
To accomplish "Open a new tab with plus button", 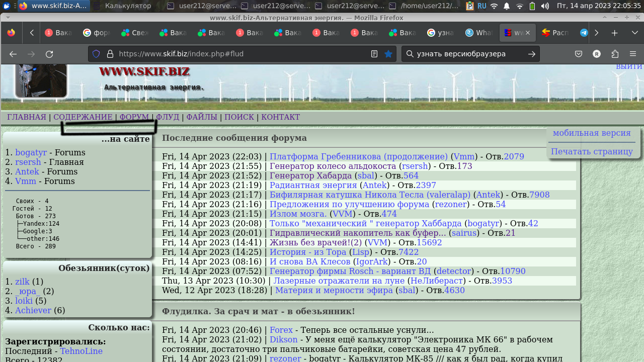I will (614, 33).
